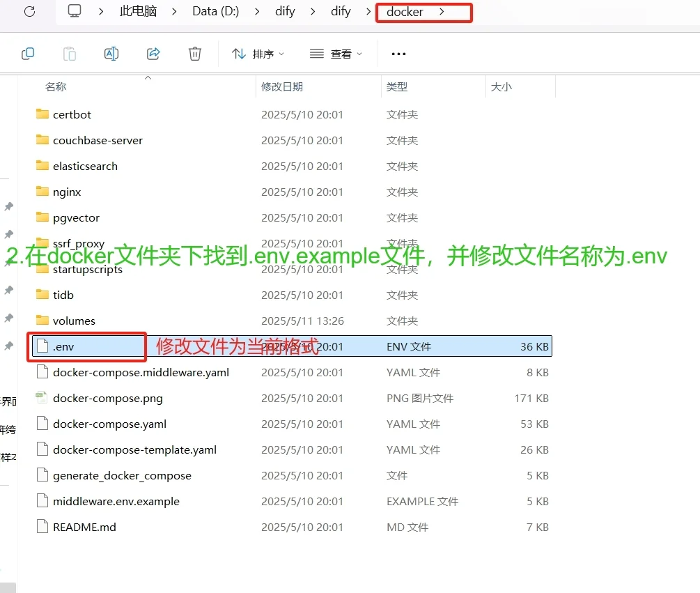700x593 pixels.
Task: Select the nginx folder icon
Action: point(42,192)
